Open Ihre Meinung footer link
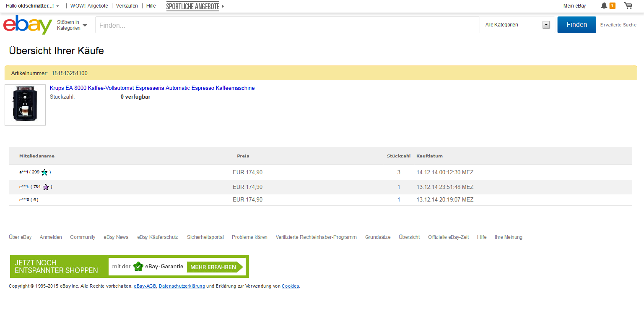 pyautogui.click(x=509, y=237)
